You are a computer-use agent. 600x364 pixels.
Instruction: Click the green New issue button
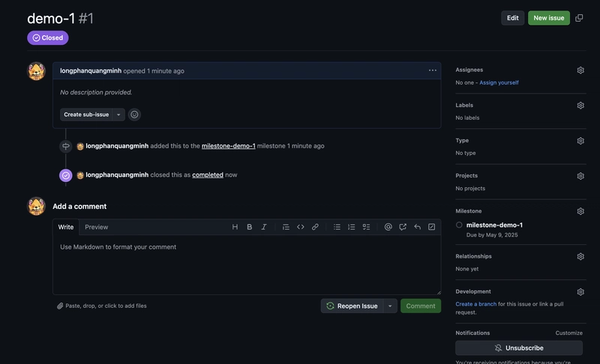(548, 18)
